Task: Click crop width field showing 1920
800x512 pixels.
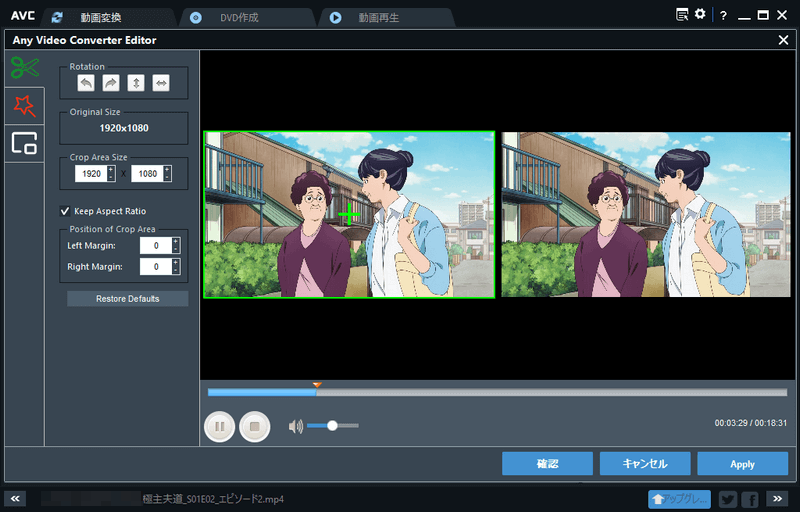Action: tap(91, 174)
